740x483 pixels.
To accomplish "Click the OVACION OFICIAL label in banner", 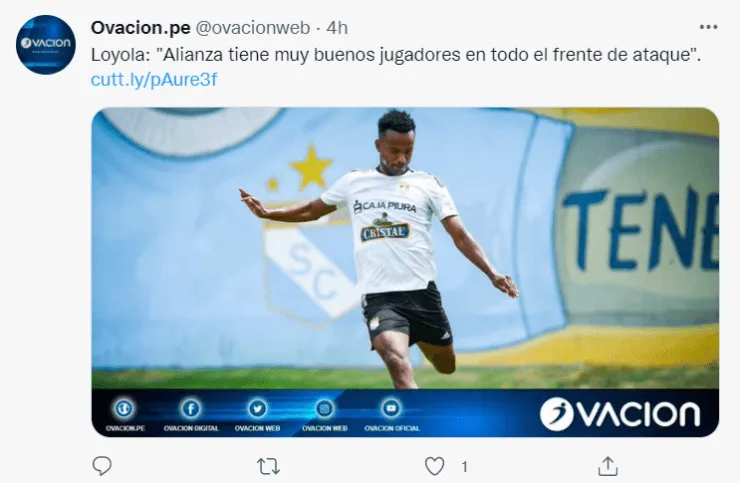I will pyautogui.click(x=392, y=428).
